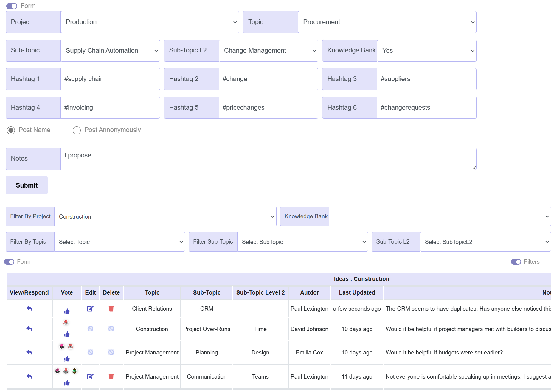
Task: Toggle the Filters switch
Action: point(516,262)
